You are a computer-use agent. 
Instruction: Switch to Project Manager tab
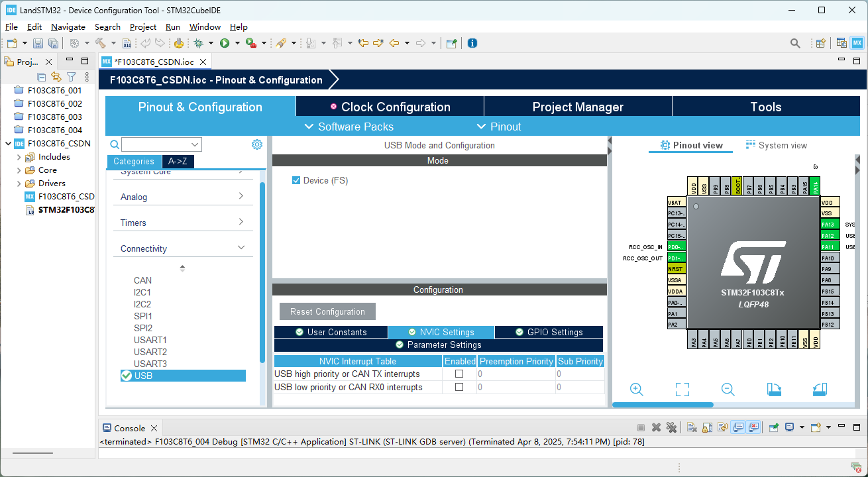[578, 107]
